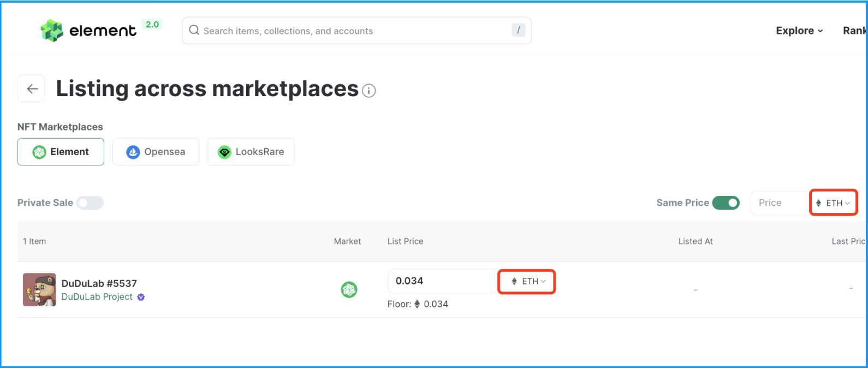Click the Same Price input field
Screen dimensions: 868x368
[781, 203]
